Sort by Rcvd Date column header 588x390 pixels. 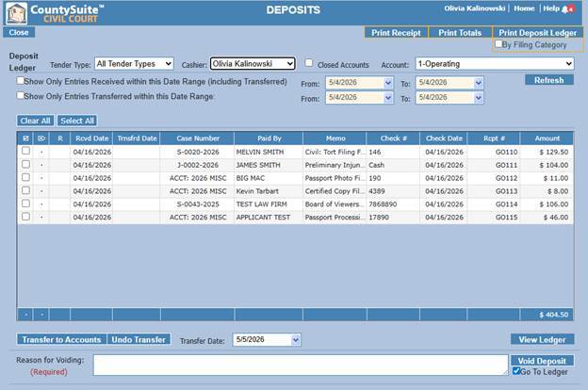pos(91,138)
